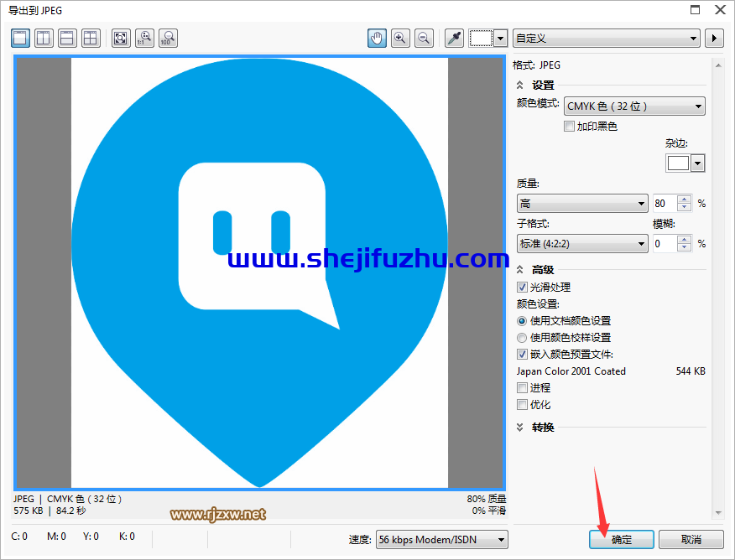Select the Zoom out magnifier tool
This screenshot has width=735, height=560.
[424, 38]
